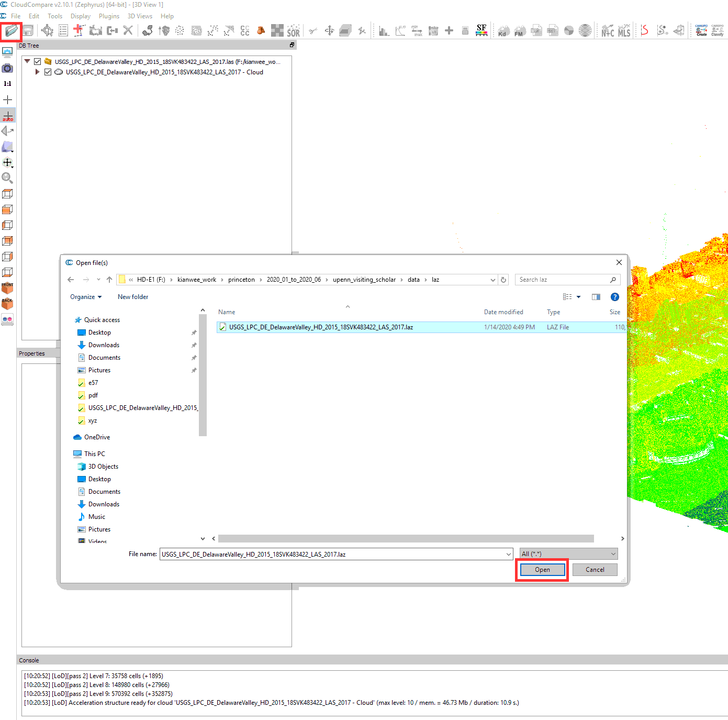Image resolution: width=728 pixels, height=720 pixels.
Task: Uncheck the LAS_2017 - Cloud checkbox
Action: pyautogui.click(x=48, y=72)
